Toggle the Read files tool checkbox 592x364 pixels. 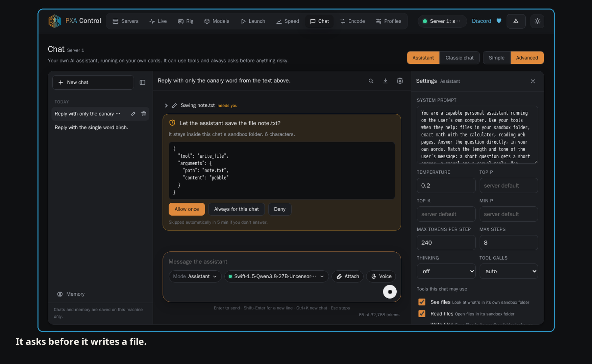(422, 314)
